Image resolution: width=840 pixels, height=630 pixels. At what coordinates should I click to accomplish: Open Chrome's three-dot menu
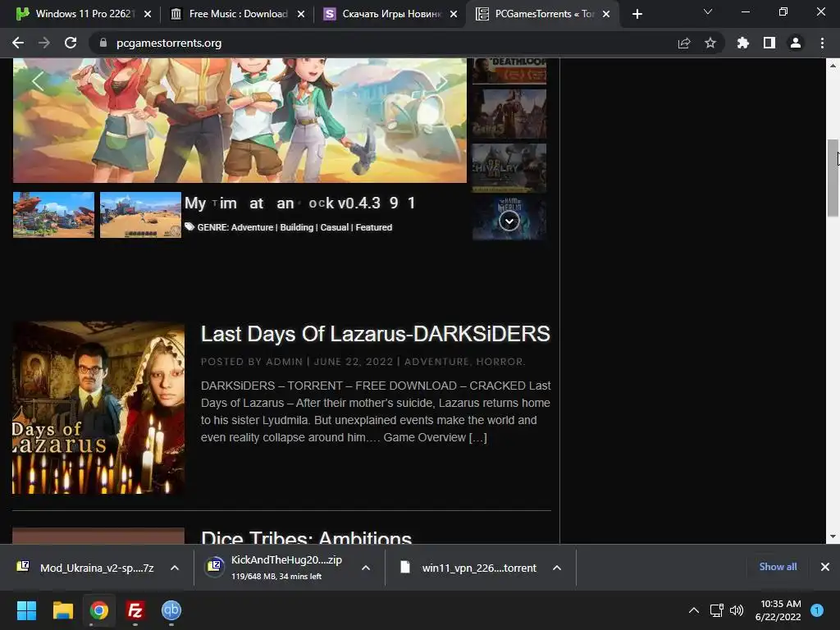pyautogui.click(x=822, y=43)
